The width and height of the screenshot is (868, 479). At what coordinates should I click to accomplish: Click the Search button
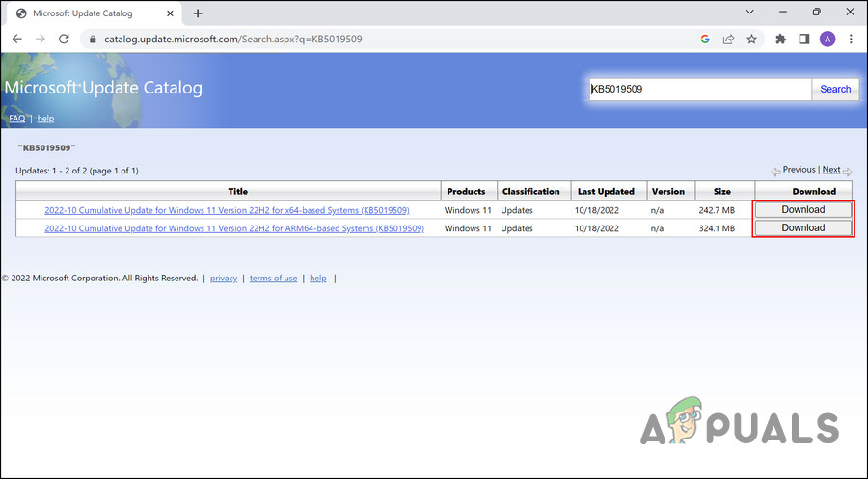tap(835, 89)
